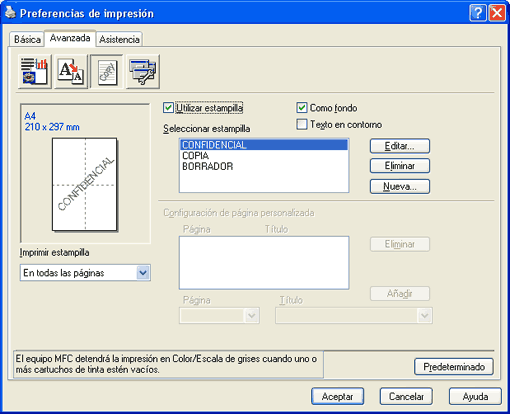Select BORRADOR in the stamp list

264,166
